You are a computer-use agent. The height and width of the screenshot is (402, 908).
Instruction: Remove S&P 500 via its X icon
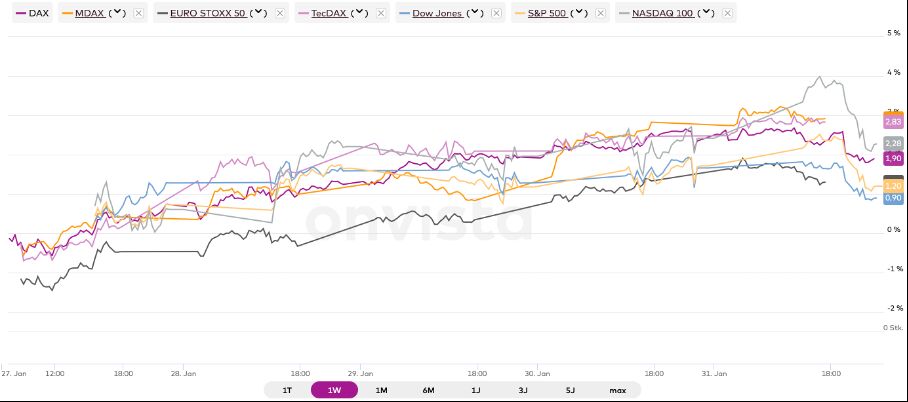[600, 14]
